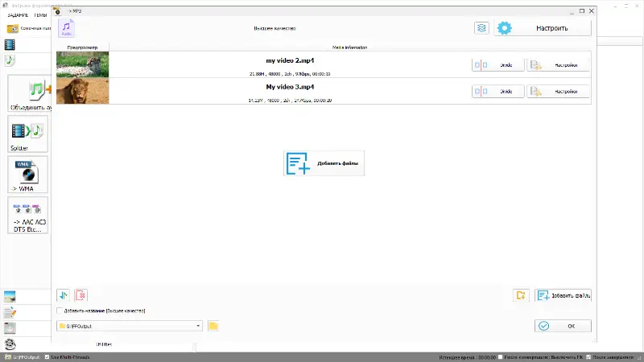Click the -> WMA conversion tile
The image size is (644, 362).
click(28, 175)
